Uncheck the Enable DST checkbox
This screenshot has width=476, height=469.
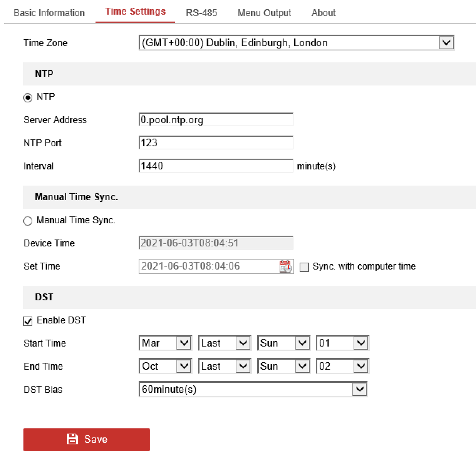pos(28,321)
